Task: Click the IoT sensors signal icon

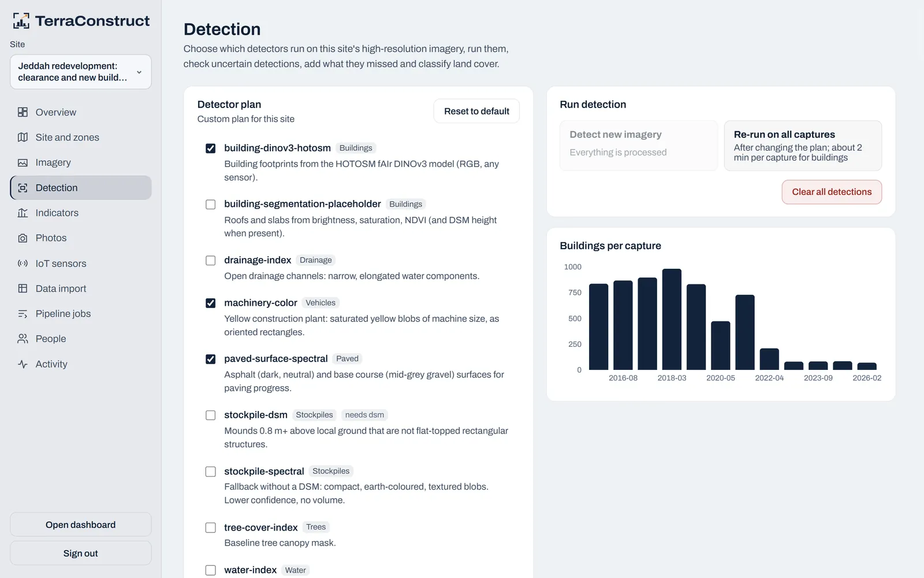Action: (23, 264)
